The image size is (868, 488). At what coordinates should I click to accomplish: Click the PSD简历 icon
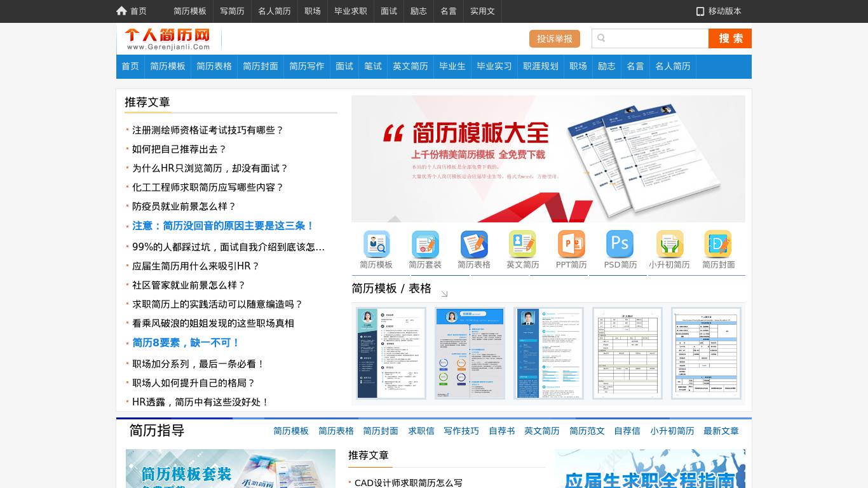click(620, 243)
